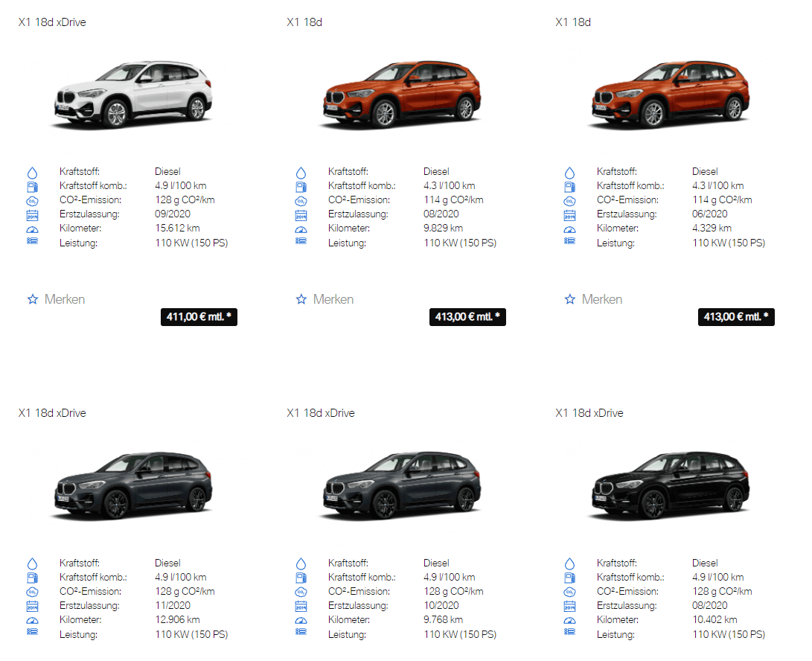Click the power icon of the 12.906 km car
Screen dimensions: 812x661
[x=32, y=631]
